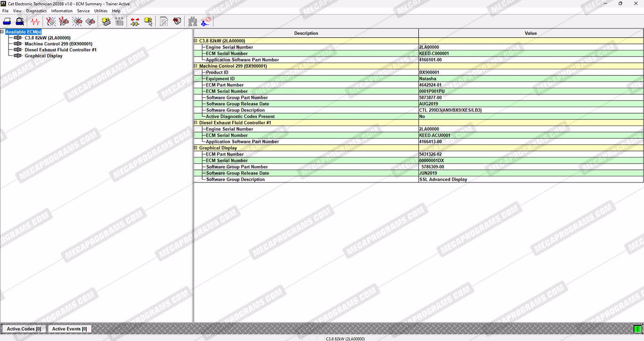Collapse the C3.8 82kW (2LA00000) table group
644x341 pixels.
[x=196, y=41]
